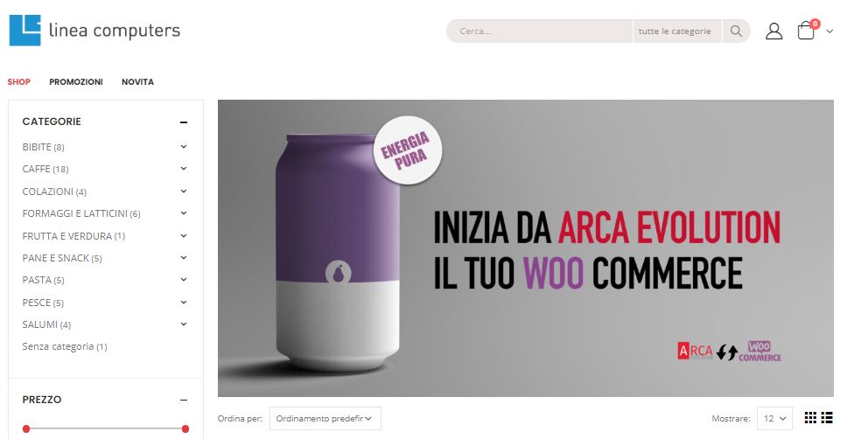Image resolution: width=868 pixels, height=439 pixels.
Task: Switch to list view layout
Action: [827, 418]
